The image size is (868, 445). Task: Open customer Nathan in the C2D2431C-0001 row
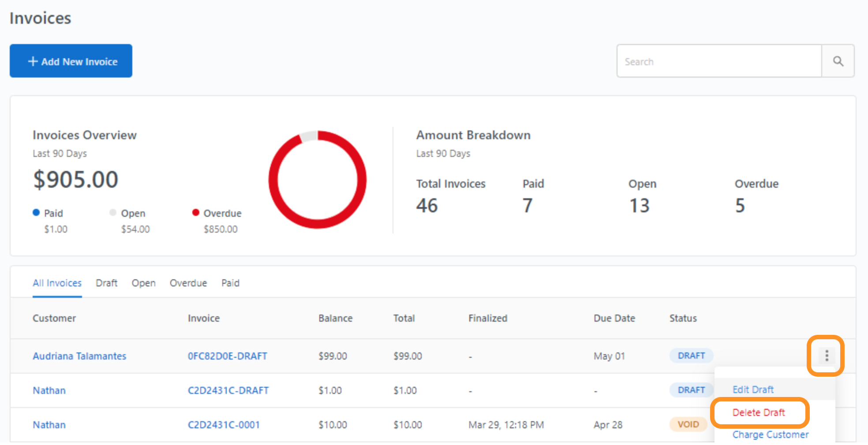pos(49,425)
